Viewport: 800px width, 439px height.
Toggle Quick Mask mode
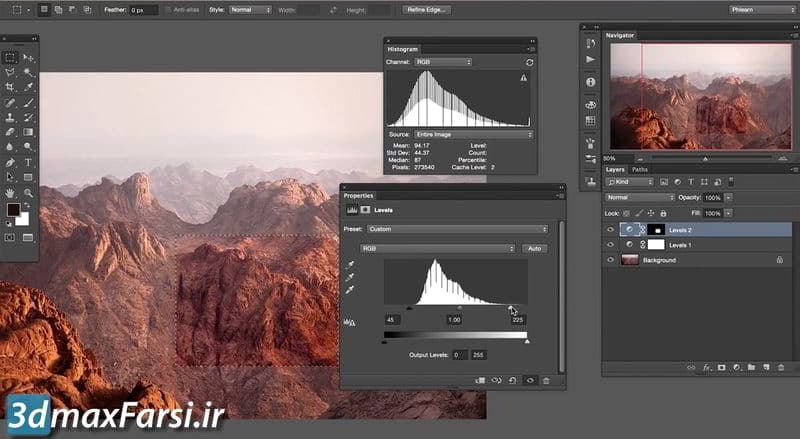(10, 237)
